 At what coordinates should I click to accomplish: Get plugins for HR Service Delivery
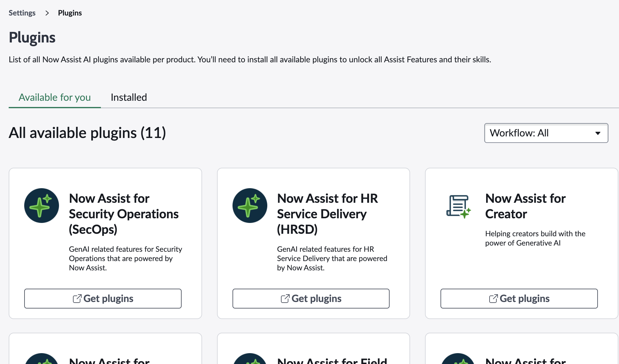coord(311,299)
